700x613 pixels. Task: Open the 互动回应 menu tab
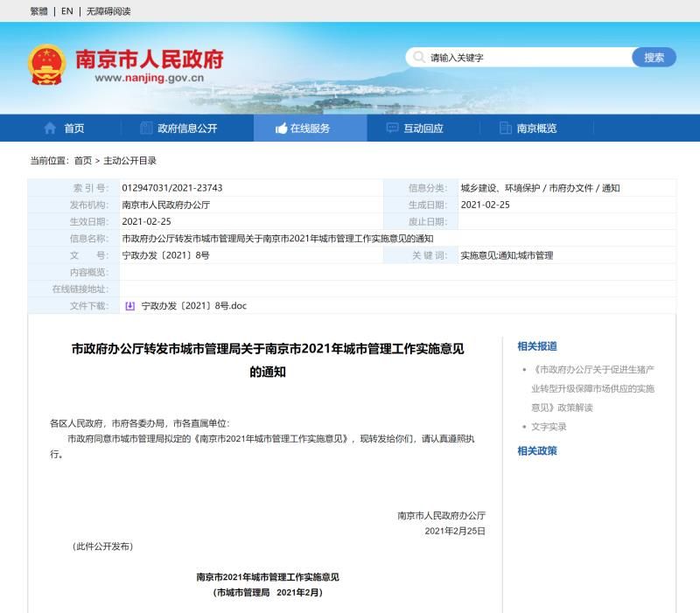[423, 128]
